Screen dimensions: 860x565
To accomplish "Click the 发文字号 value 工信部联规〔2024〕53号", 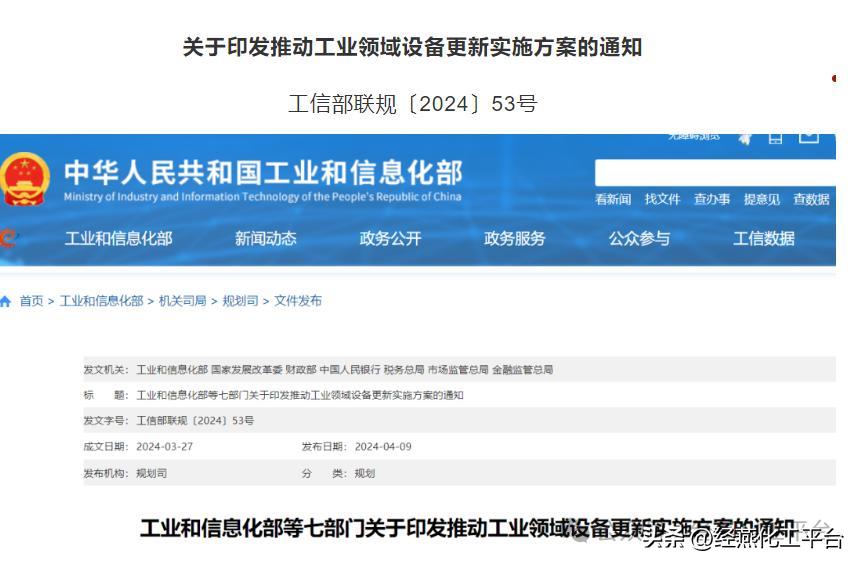I will click(x=195, y=421).
